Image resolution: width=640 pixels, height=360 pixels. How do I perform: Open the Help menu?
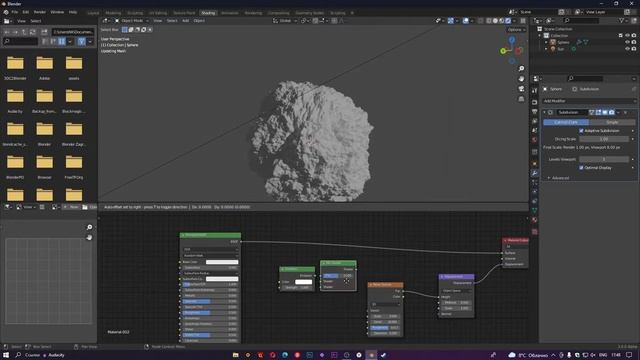pos(73,12)
